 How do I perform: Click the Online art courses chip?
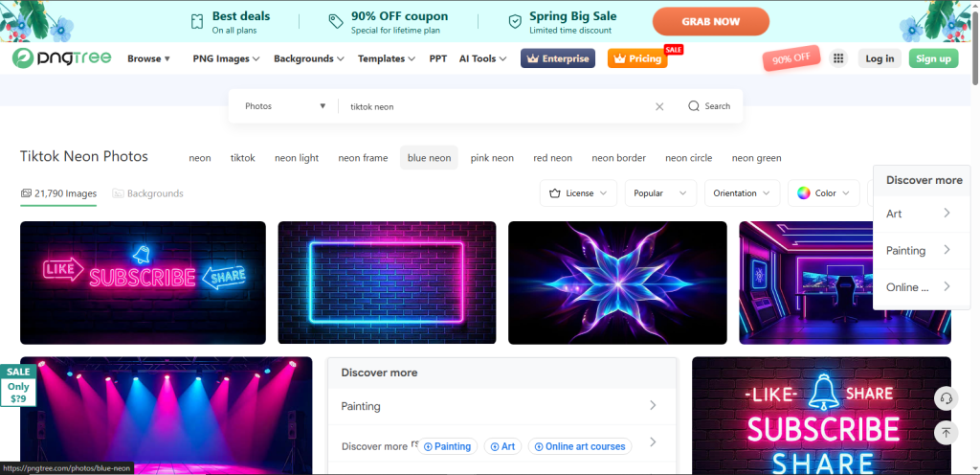tap(580, 446)
